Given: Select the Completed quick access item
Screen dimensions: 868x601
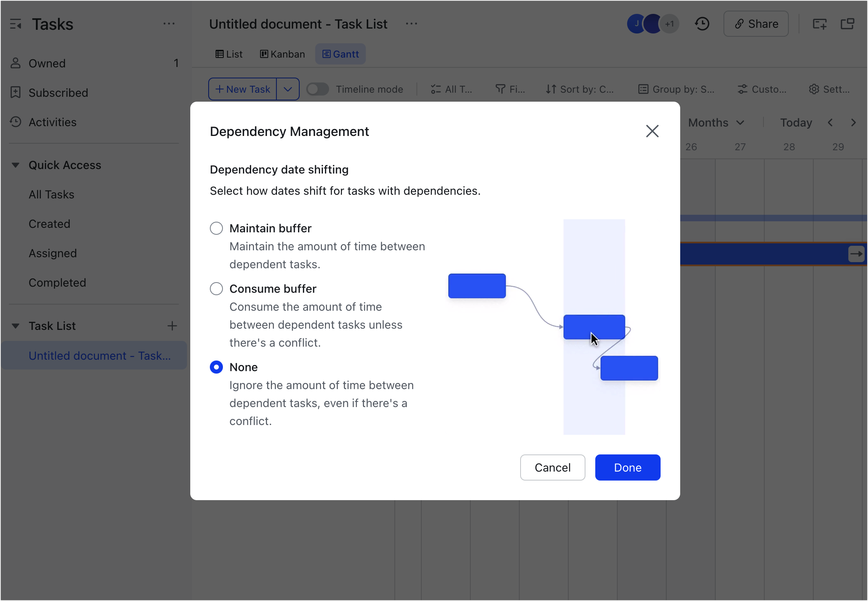Looking at the screenshot, I should click(57, 282).
